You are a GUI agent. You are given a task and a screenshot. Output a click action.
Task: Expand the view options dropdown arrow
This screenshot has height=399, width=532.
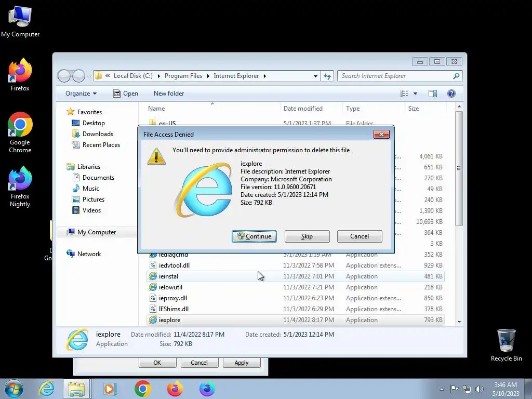click(415, 94)
